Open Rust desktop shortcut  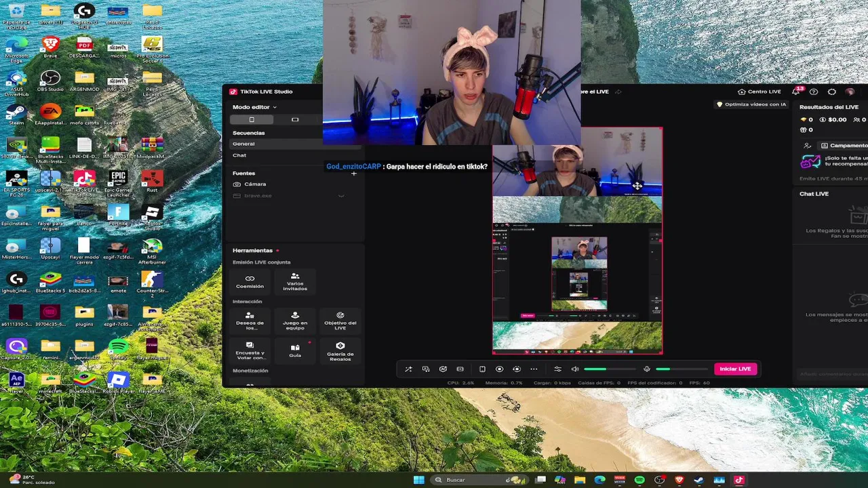click(152, 181)
